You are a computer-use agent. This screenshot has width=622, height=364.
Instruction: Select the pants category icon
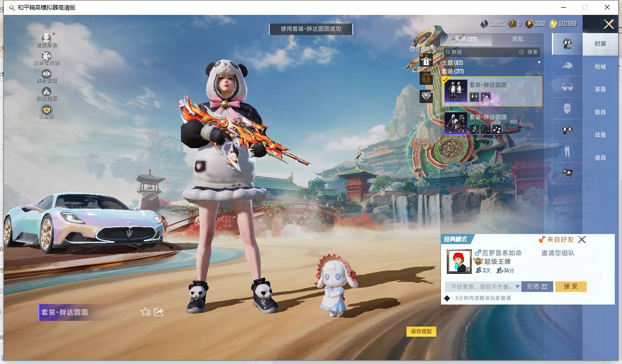[x=567, y=151]
